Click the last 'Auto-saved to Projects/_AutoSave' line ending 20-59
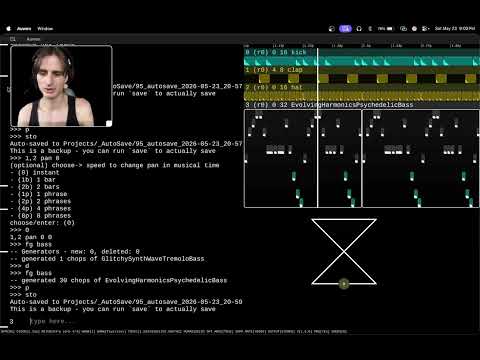 [126, 302]
